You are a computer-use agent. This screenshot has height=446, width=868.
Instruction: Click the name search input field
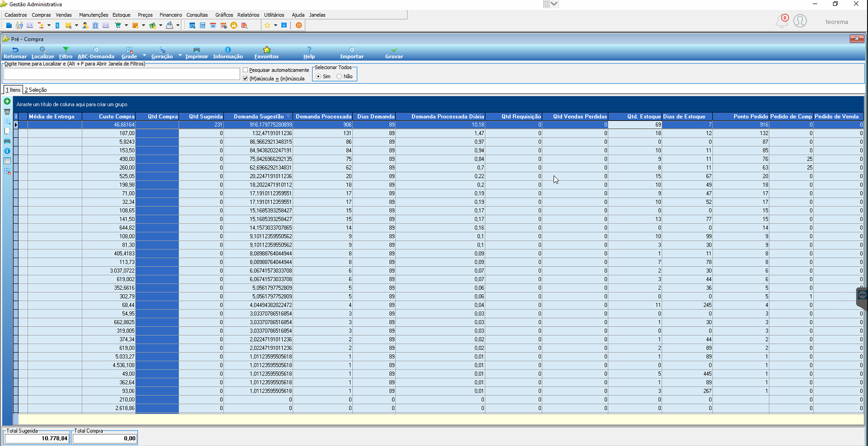(x=121, y=74)
